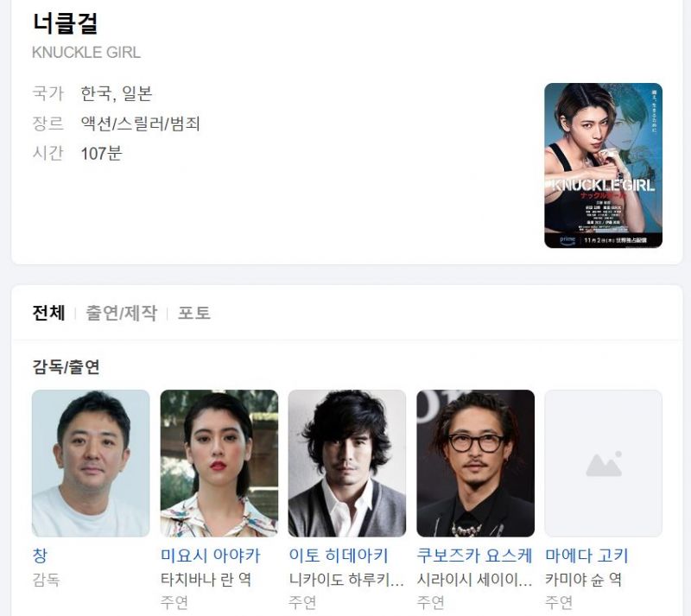Open the 이토 히데아키 name link

pyautogui.click(x=339, y=556)
